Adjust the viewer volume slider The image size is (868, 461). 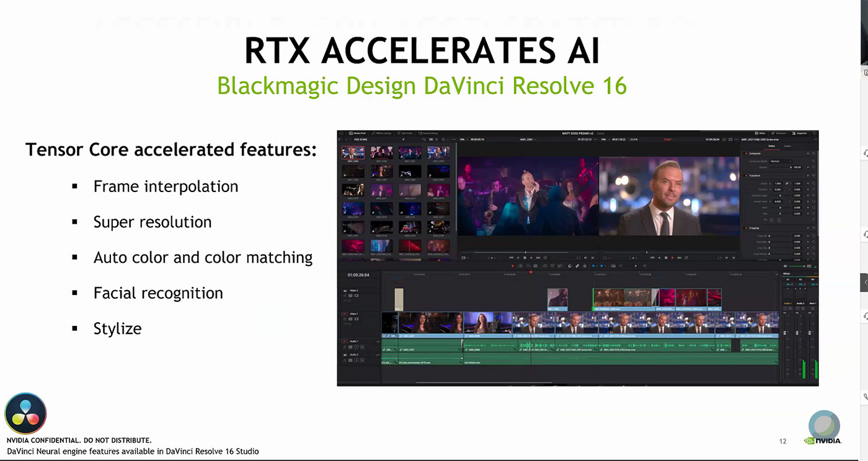tap(797, 266)
